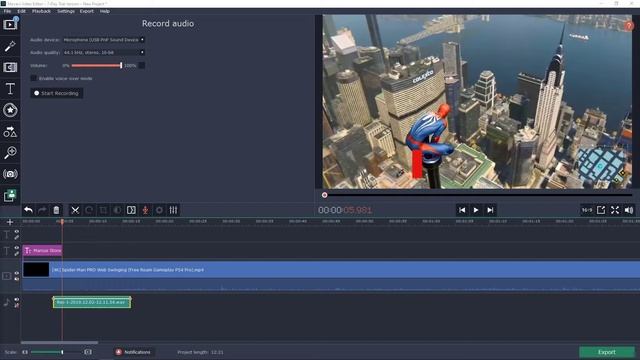Viewport: 640px width, 360px height.
Task: Enable the voice-over mode checkbox
Action: 34,78
